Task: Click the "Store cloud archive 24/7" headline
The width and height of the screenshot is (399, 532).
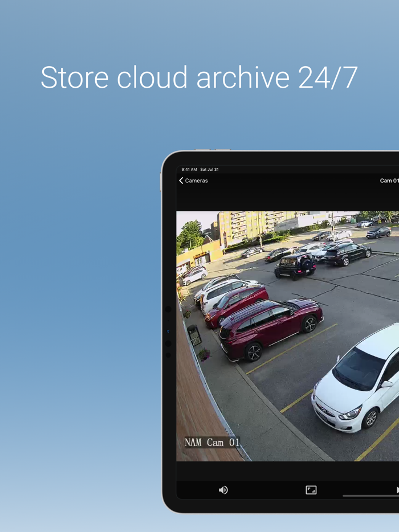Action: click(199, 77)
